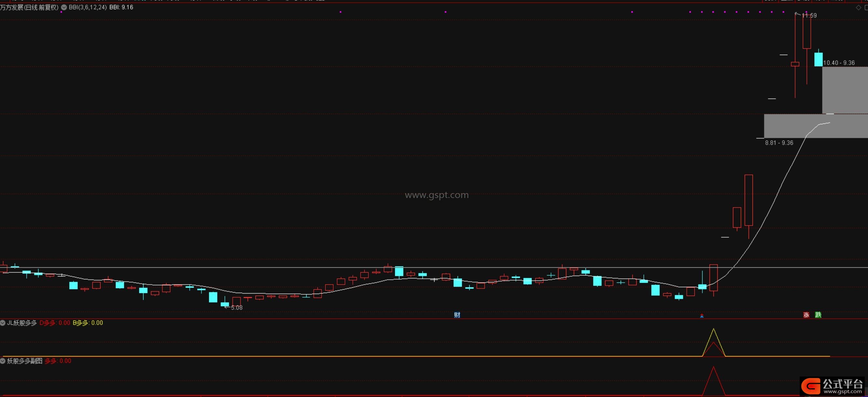
Task: Click the diamond icon at chart corner
Action: (859, 8)
